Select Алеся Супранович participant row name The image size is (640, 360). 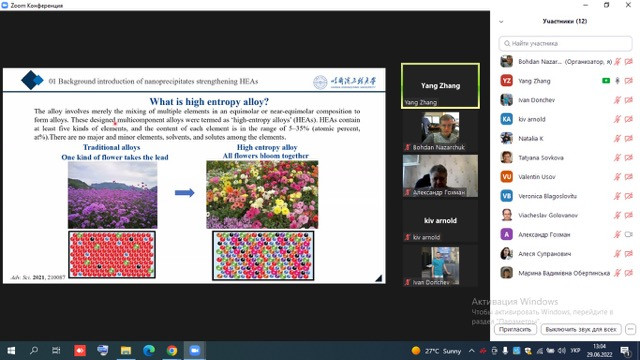click(x=544, y=253)
